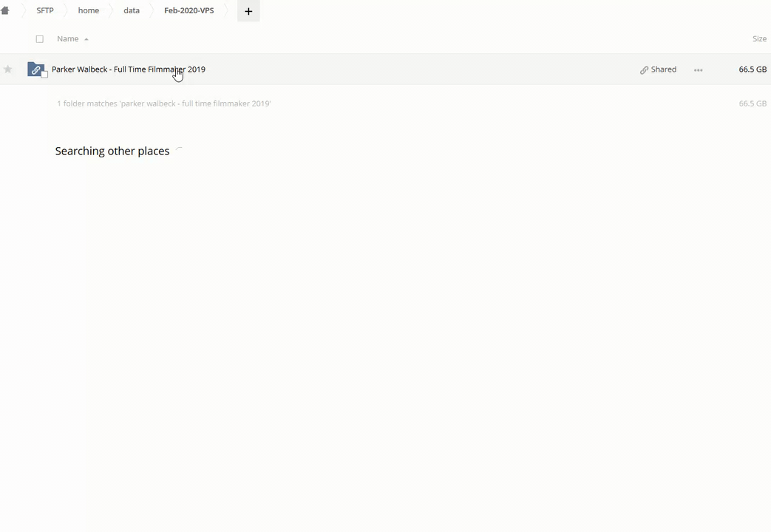Favorite the Parker Walbeck folder with the star
Viewport: 771px width, 532px height.
pyautogui.click(x=8, y=69)
